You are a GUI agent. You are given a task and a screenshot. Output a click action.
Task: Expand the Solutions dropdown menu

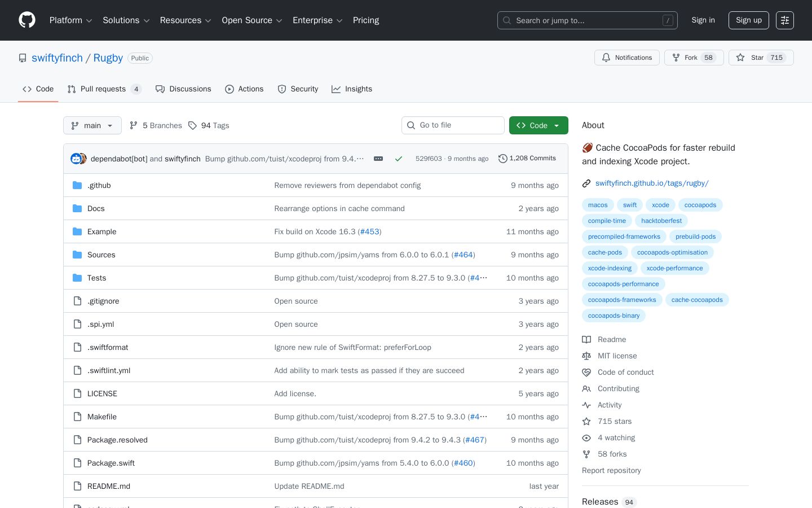pyautogui.click(x=126, y=20)
